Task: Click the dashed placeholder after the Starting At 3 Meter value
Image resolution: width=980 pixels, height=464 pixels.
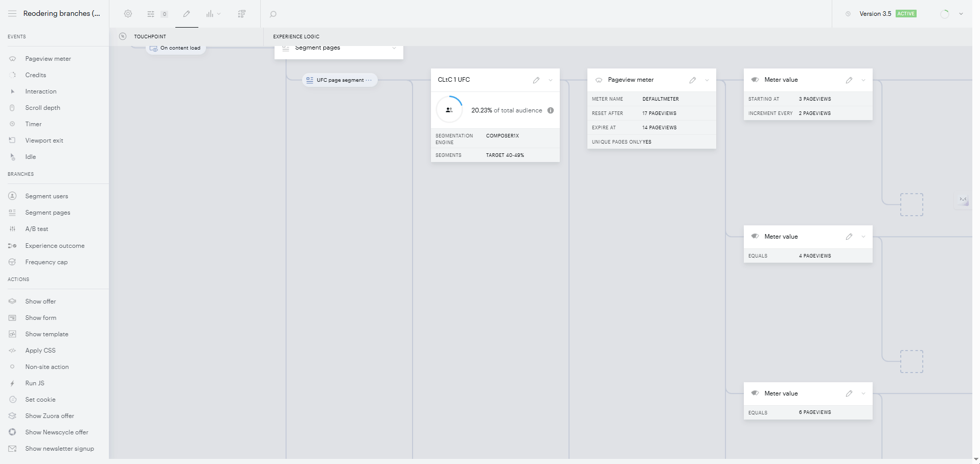Action: click(x=911, y=205)
